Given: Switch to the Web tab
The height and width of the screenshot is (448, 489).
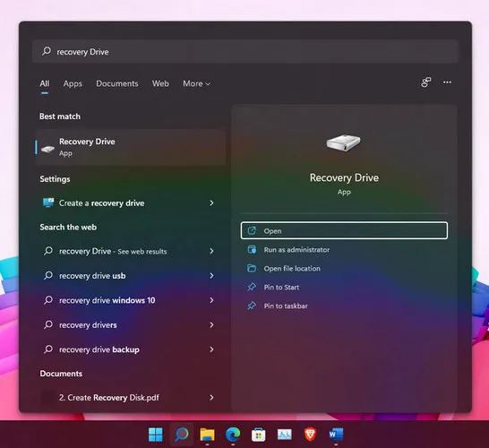Looking at the screenshot, I should coord(160,83).
